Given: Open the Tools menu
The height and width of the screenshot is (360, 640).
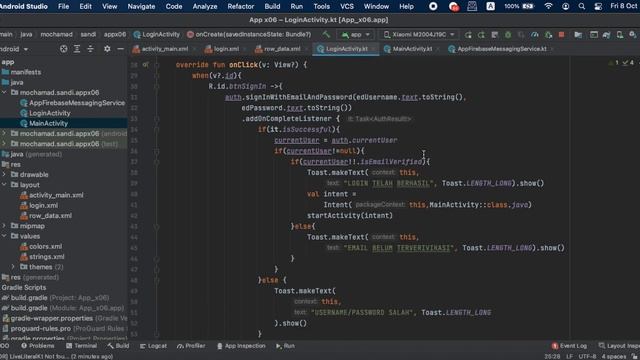Looking at the screenshot, I should (322, 7).
